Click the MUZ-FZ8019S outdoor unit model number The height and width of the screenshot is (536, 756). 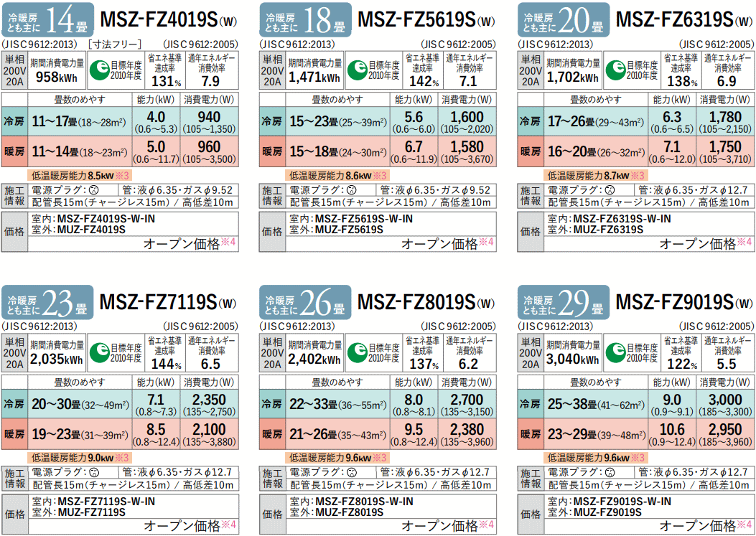point(350,512)
